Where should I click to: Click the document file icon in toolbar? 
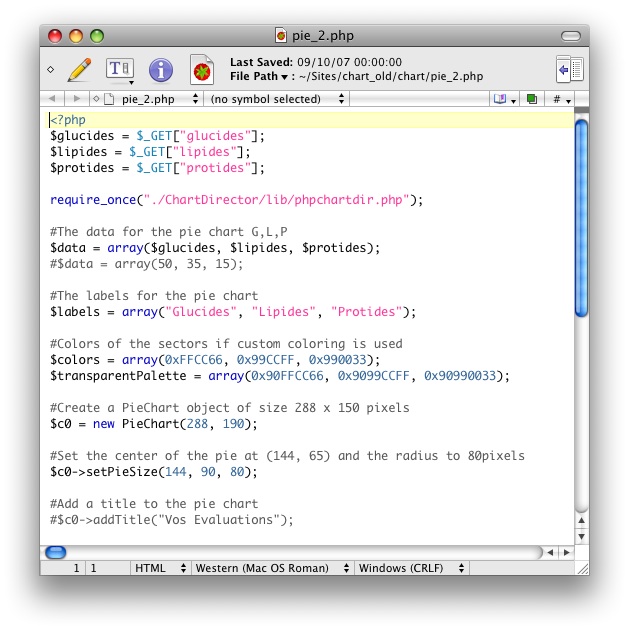[202, 70]
